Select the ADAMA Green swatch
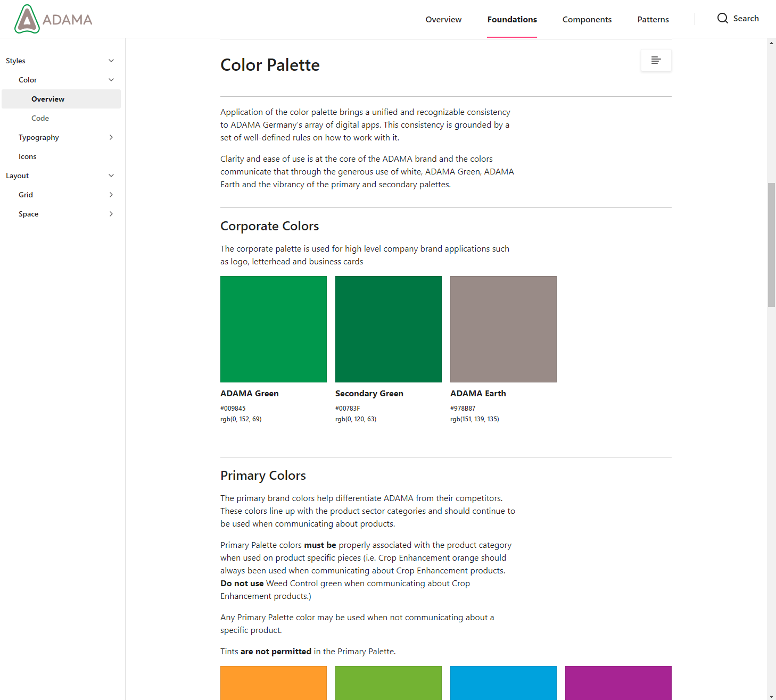 274,329
